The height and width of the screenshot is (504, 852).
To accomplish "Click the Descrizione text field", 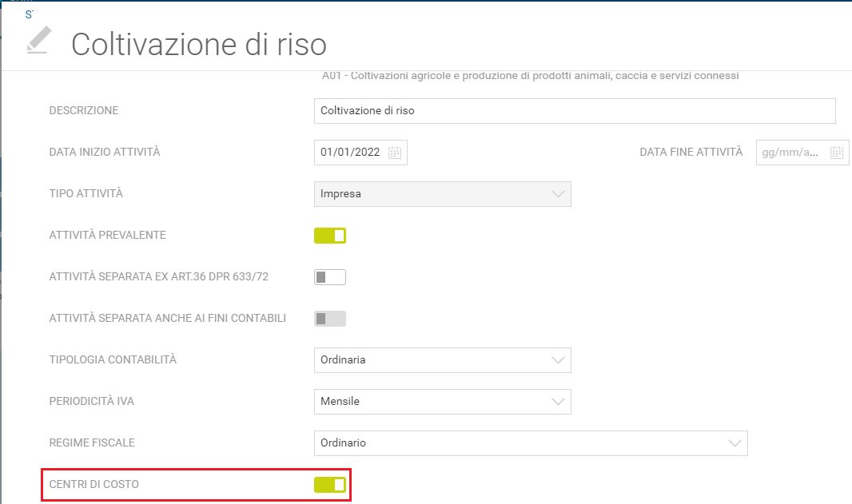I will click(575, 111).
